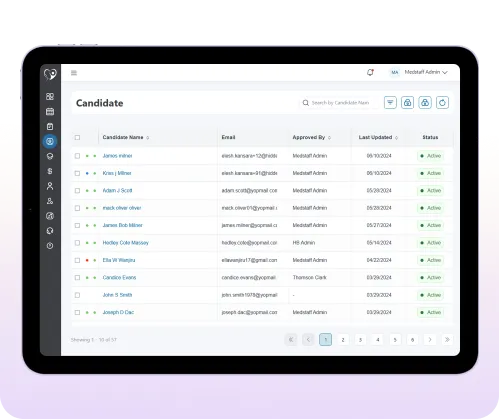
Task: Click the filter icon button
Action: click(390, 103)
